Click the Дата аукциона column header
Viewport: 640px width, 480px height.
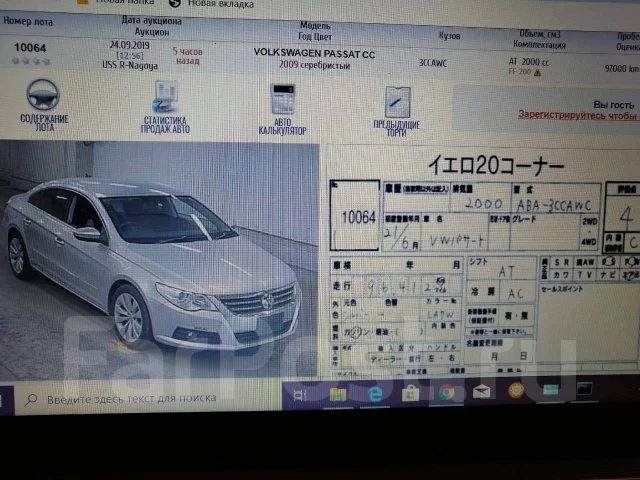pos(151,20)
